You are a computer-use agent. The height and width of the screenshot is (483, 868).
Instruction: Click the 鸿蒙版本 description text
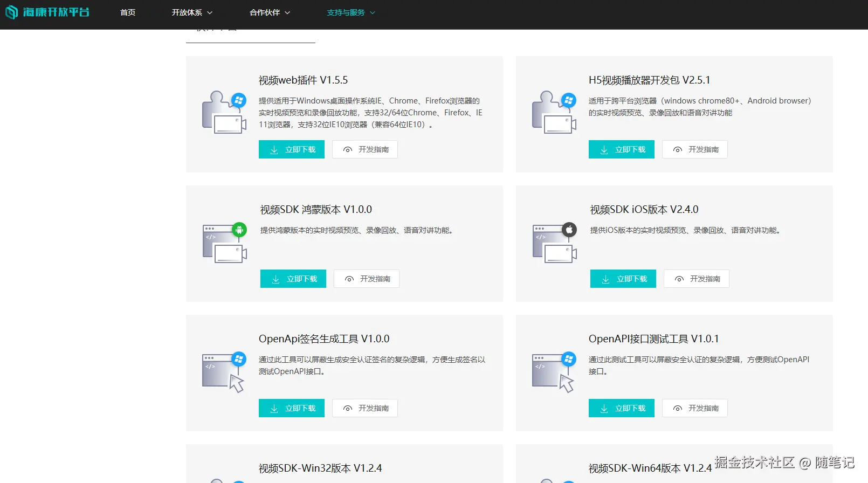tap(358, 230)
